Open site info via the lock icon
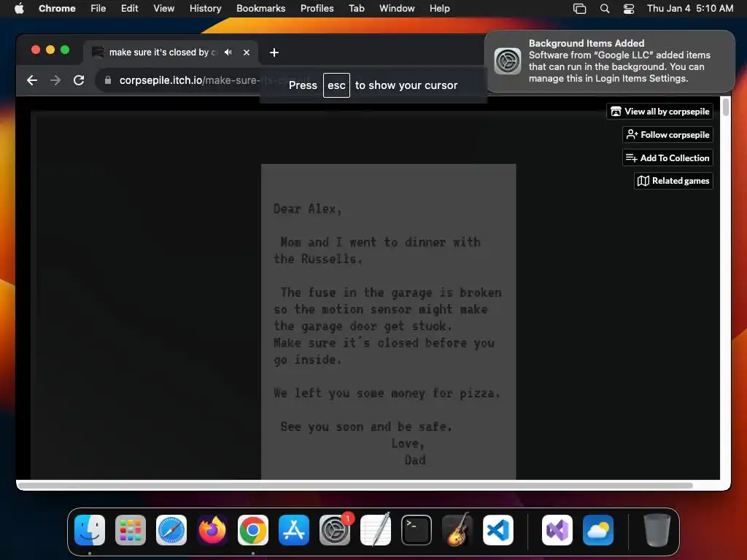Screen dimensions: 747x560 108,80
